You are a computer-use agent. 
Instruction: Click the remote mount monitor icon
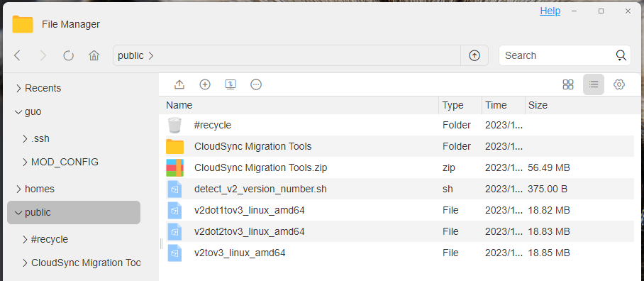pos(231,84)
